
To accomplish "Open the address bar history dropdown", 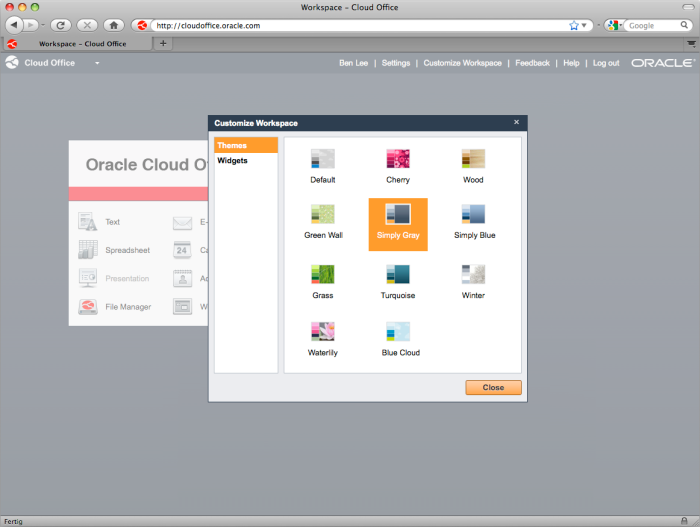I will [584, 25].
